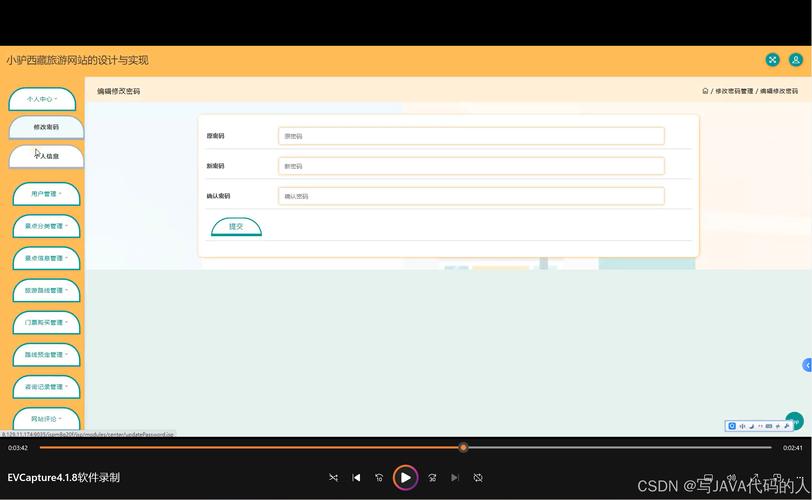Click the 提交 submit button

click(x=236, y=227)
